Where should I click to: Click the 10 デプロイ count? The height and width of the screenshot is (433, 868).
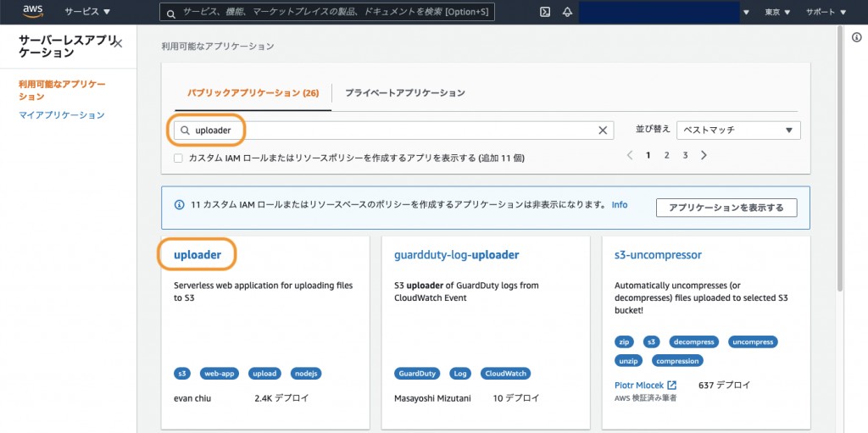click(x=515, y=398)
